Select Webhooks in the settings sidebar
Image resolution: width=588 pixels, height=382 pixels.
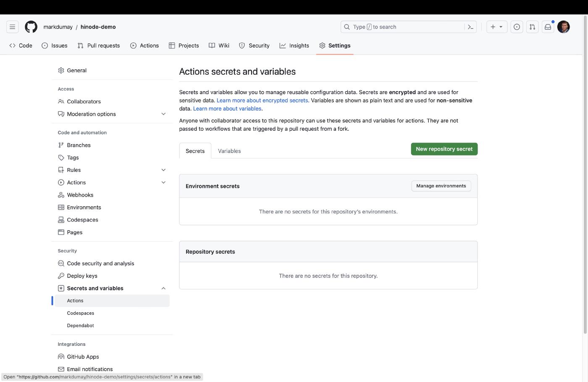(80, 195)
